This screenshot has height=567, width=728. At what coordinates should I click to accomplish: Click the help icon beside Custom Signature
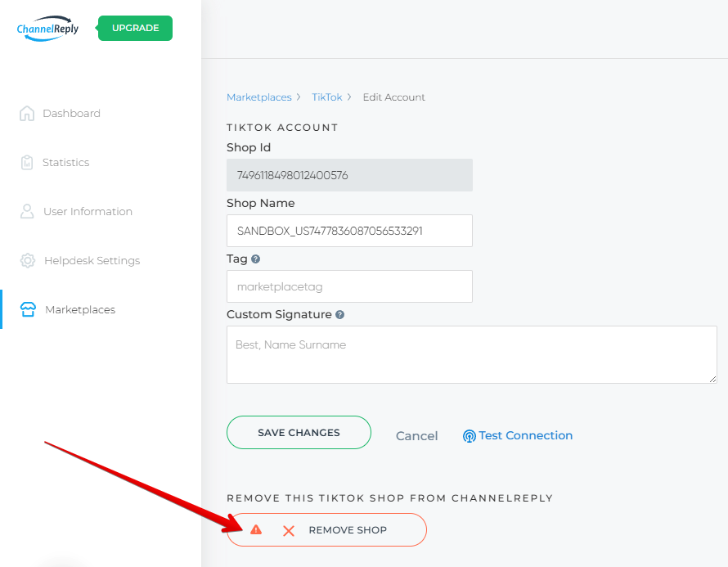click(339, 315)
